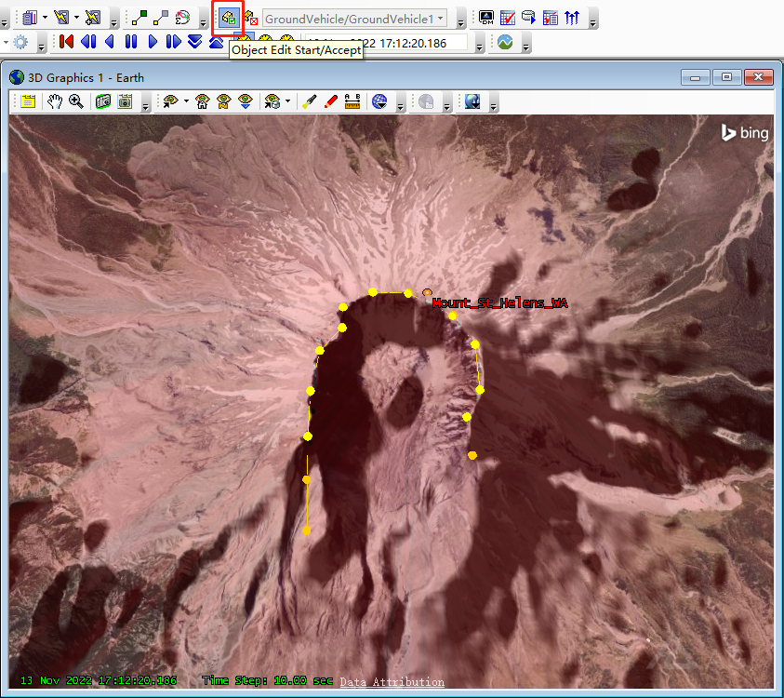This screenshot has width=784, height=698.
Task: Select the ruler measure tool
Action: (x=352, y=101)
